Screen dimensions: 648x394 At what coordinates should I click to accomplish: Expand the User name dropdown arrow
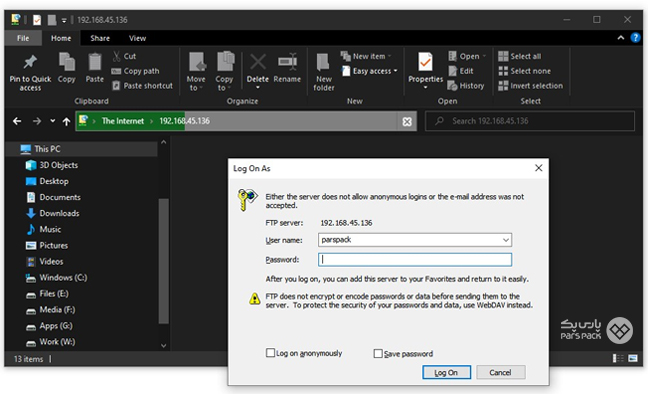tap(505, 240)
